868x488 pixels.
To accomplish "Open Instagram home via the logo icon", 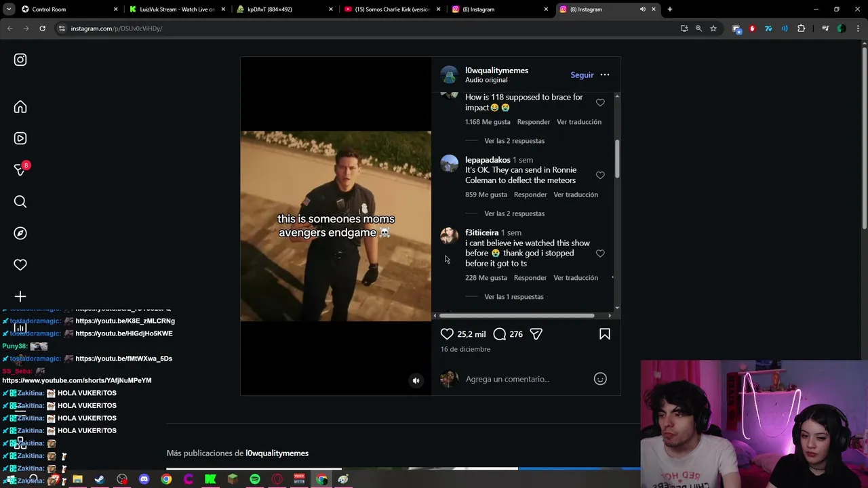I will [x=20, y=60].
